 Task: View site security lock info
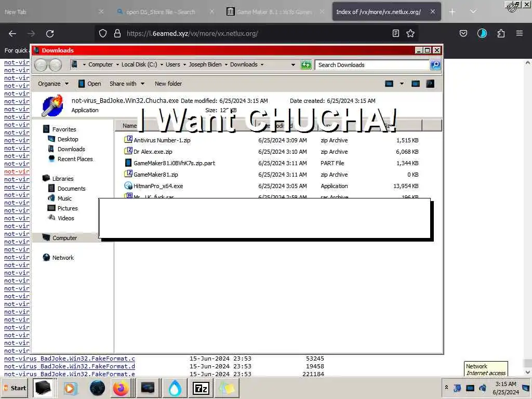(x=117, y=33)
